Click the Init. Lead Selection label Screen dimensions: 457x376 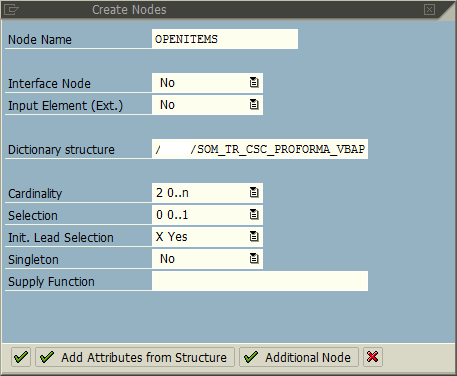tap(61, 238)
